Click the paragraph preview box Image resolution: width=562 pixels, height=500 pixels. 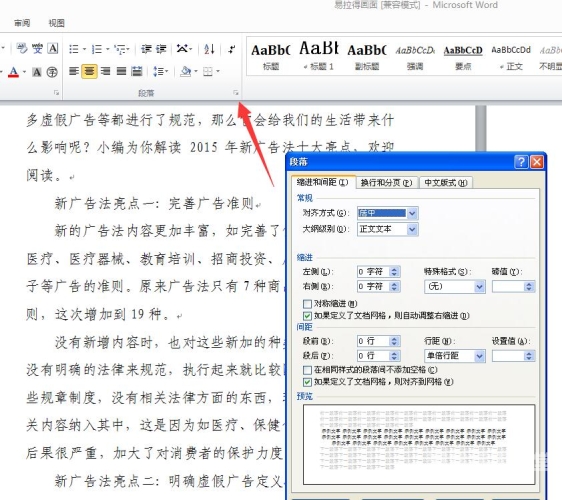(419, 444)
